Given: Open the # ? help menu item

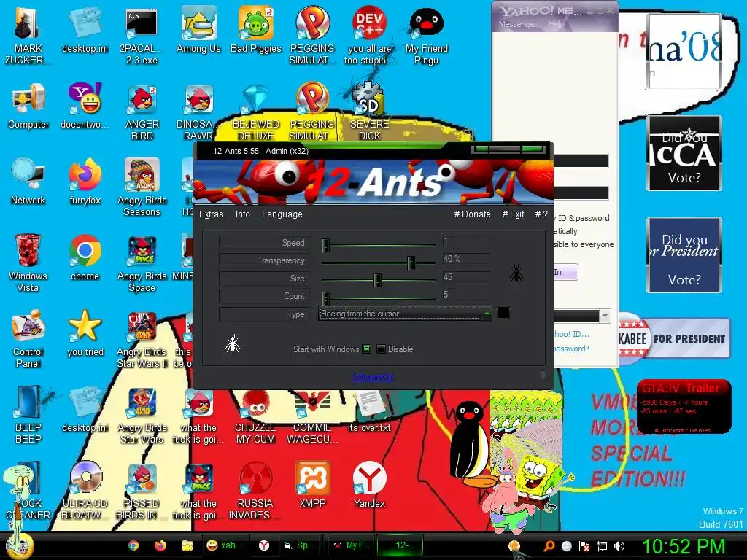Looking at the screenshot, I should (x=541, y=214).
